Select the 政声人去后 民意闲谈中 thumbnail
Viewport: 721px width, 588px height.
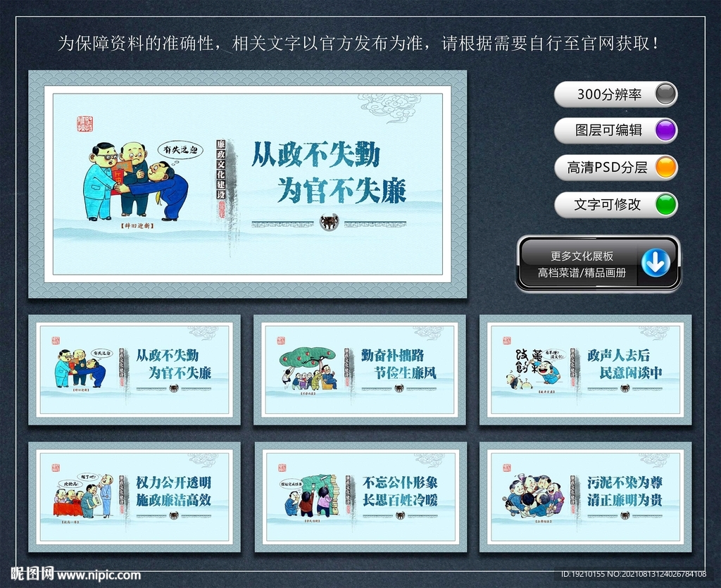585,370
